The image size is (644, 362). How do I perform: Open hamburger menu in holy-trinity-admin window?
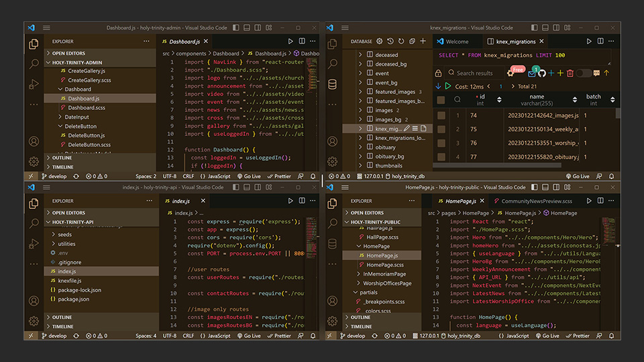pos(46,27)
